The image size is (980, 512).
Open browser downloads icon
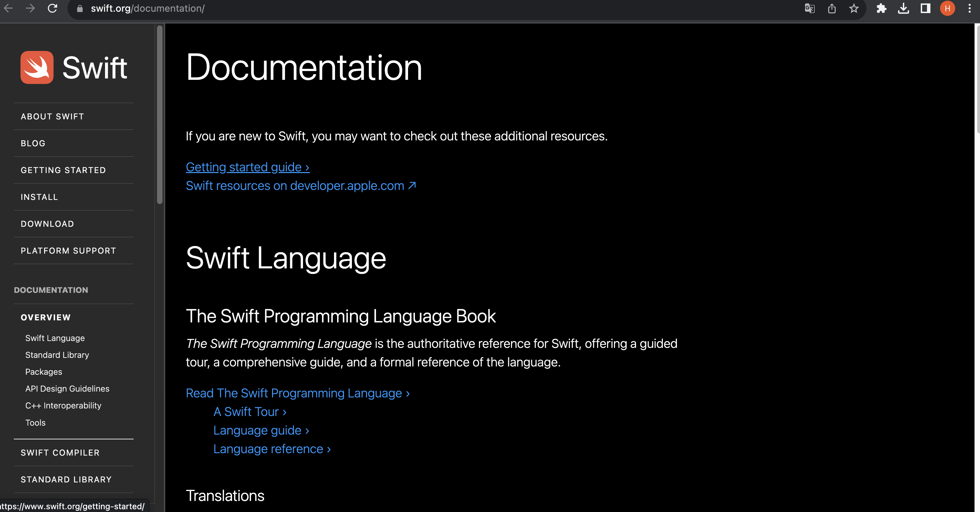point(903,8)
